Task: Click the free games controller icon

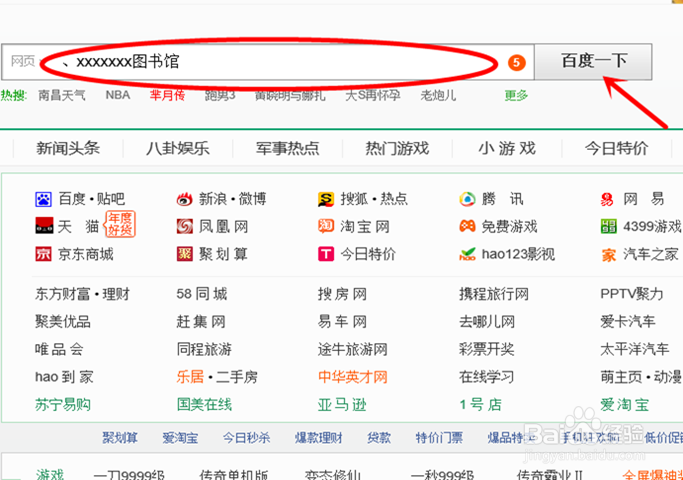Action: coord(467,226)
